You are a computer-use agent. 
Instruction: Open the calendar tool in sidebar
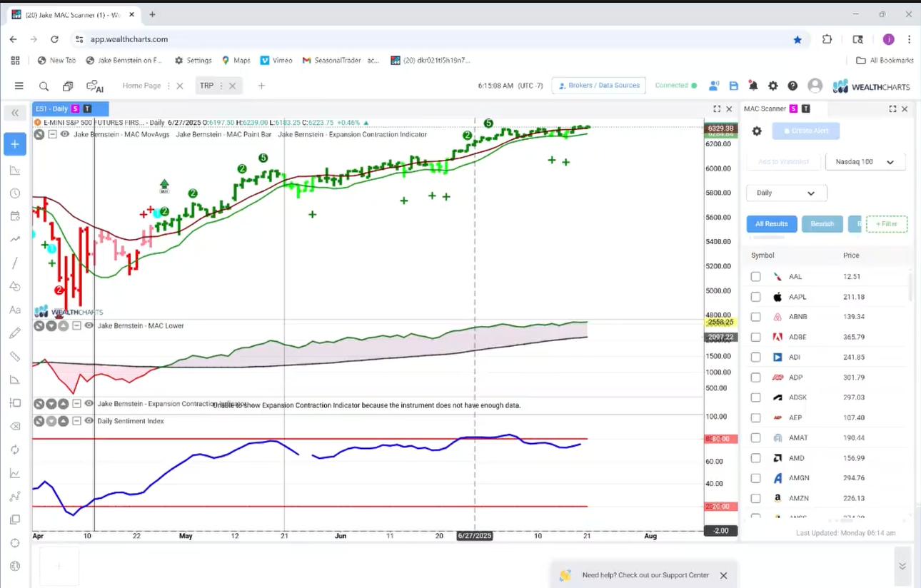pyautogui.click(x=15, y=216)
